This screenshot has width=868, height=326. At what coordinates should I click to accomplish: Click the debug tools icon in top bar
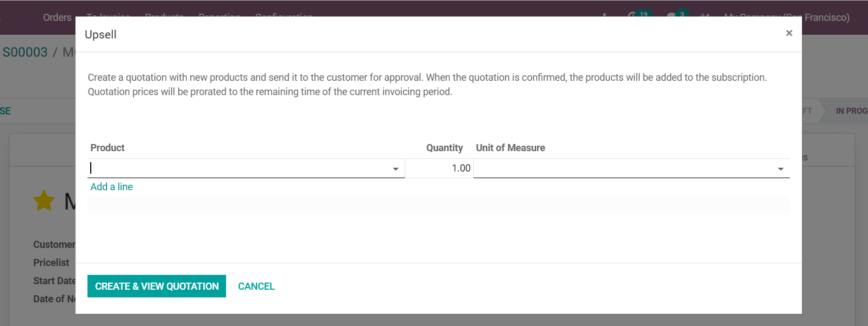[x=705, y=15]
